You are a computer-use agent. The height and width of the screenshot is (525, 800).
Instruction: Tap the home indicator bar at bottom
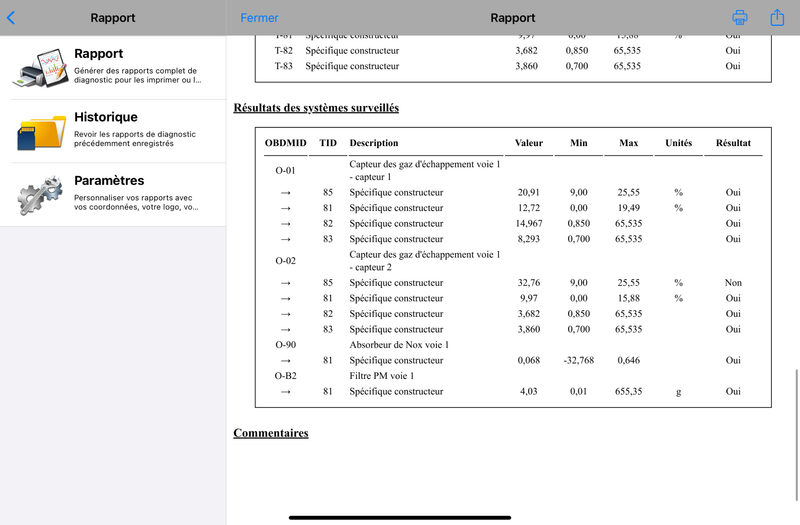pos(400,517)
